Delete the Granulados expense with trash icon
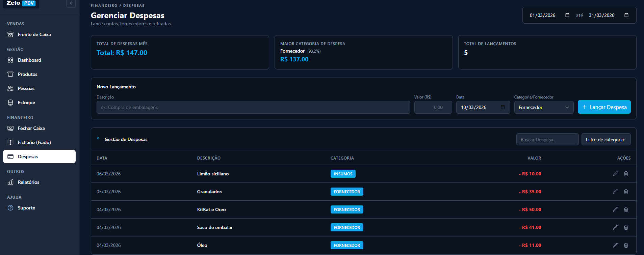The image size is (644, 255). (x=626, y=192)
